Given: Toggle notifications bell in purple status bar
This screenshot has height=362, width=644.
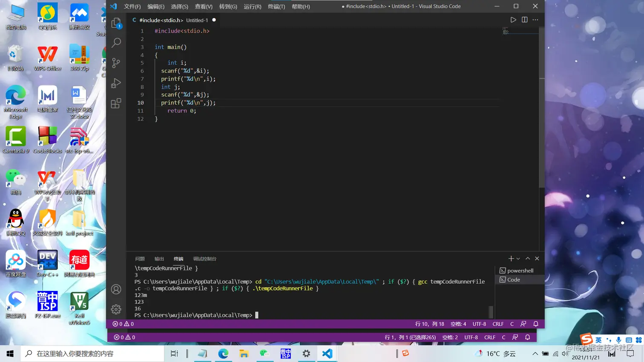Looking at the screenshot, I should pyautogui.click(x=536, y=324).
